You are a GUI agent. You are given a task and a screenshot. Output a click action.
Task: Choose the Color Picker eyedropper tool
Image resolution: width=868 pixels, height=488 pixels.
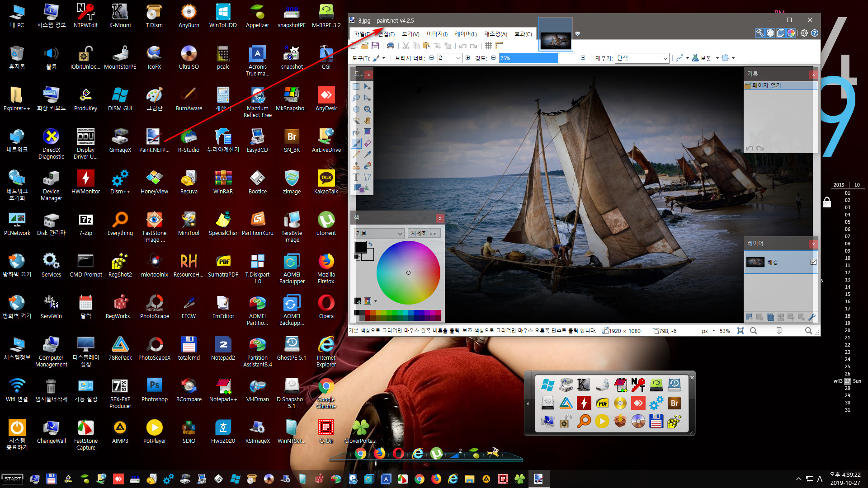pyautogui.click(x=368, y=155)
